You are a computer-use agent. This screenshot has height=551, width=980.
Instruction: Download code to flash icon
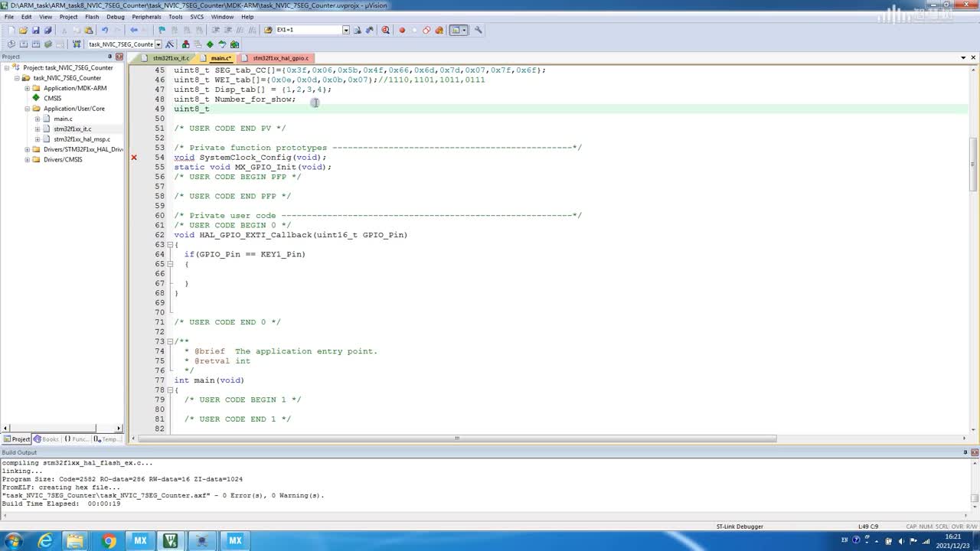75,44
